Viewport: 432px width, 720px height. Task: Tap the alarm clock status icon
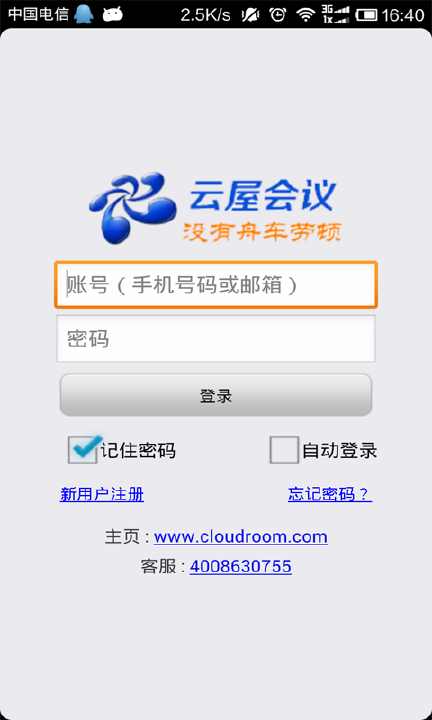pyautogui.click(x=278, y=15)
